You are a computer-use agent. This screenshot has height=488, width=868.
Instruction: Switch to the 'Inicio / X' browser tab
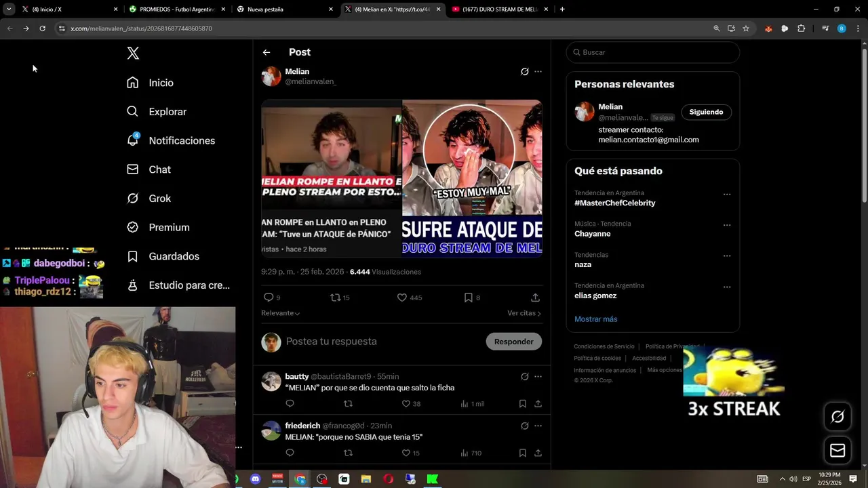click(70, 9)
